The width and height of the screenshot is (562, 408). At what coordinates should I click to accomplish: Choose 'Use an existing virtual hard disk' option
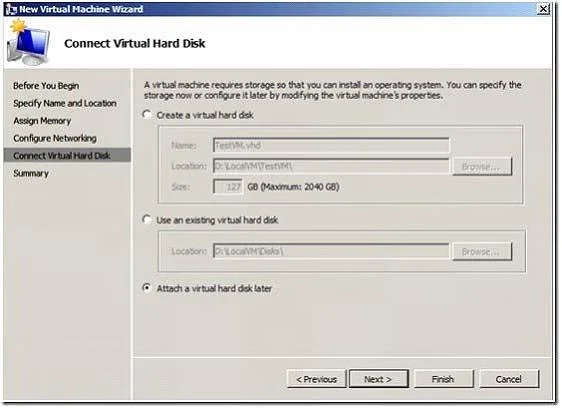coord(147,219)
